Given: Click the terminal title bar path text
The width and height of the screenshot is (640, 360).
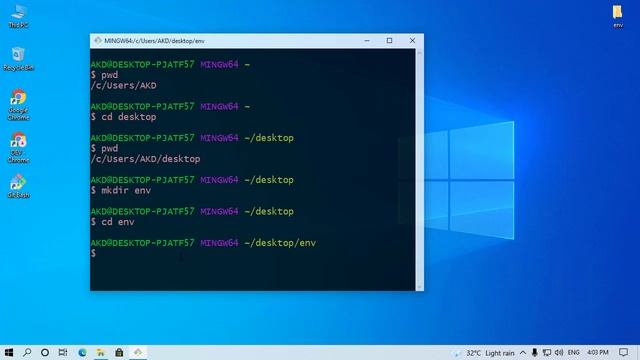Looking at the screenshot, I should click(x=154, y=41).
